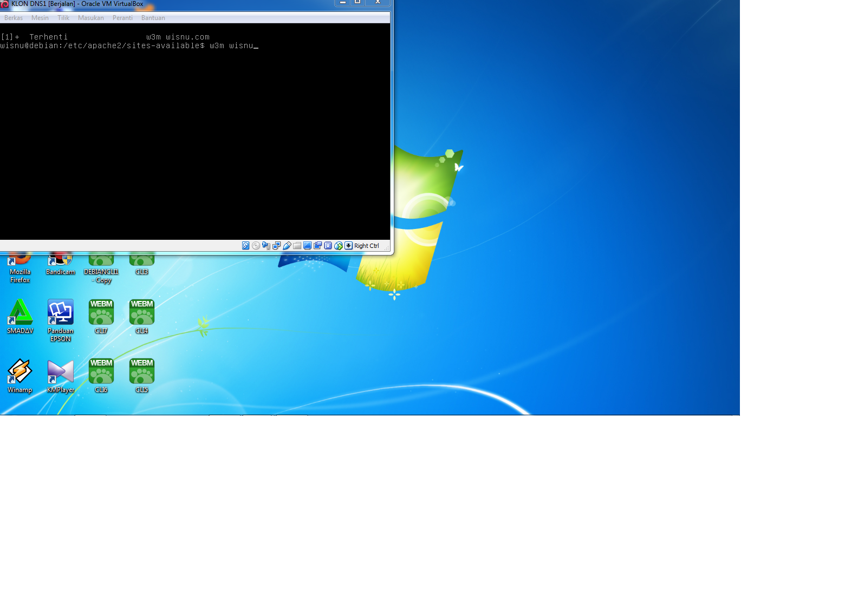Click the audio status icon
This screenshot has height=616, width=858.
pyautogui.click(x=266, y=246)
